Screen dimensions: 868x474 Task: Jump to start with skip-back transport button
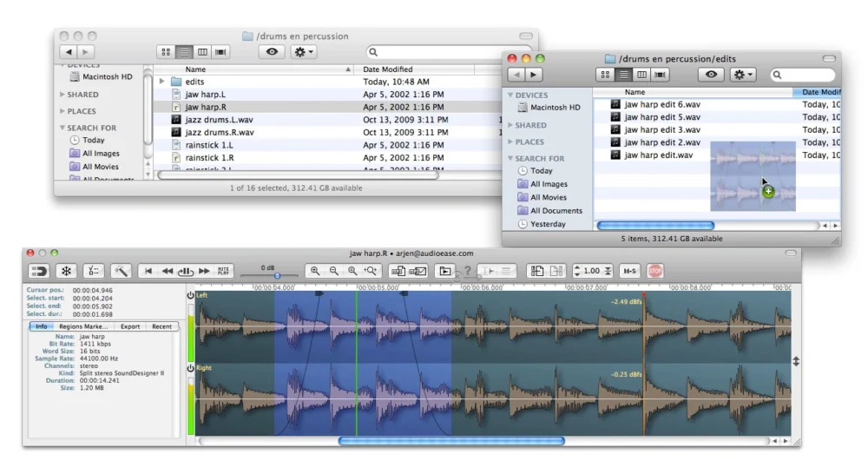[x=148, y=271]
